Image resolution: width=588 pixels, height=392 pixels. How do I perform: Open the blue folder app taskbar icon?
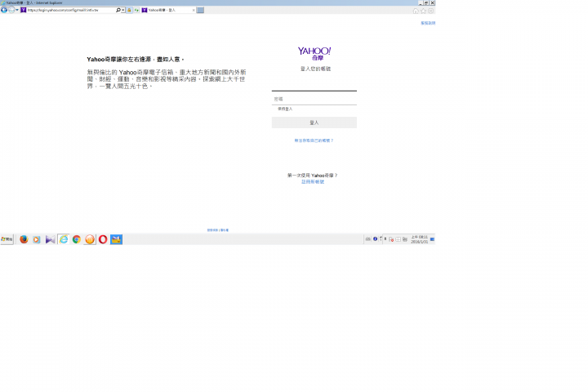tap(116, 239)
